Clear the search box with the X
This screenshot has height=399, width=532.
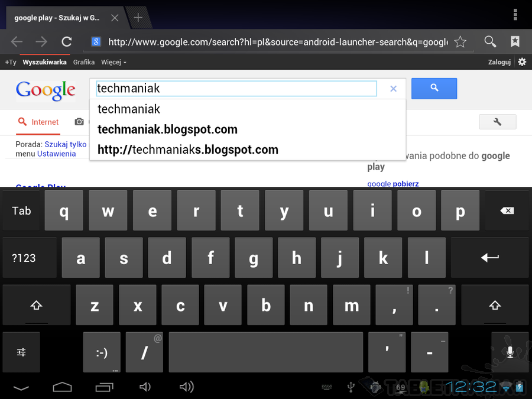(x=393, y=89)
